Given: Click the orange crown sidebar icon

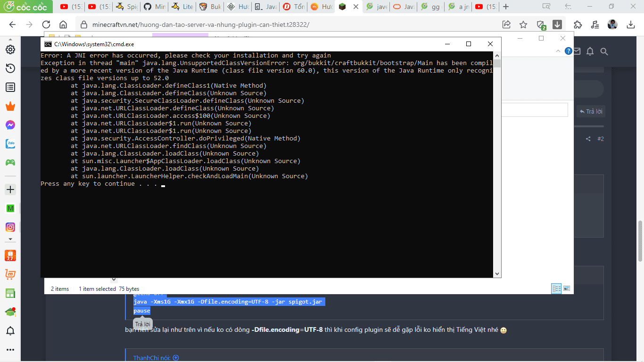Looking at the screenshot, I should point(10,106).
